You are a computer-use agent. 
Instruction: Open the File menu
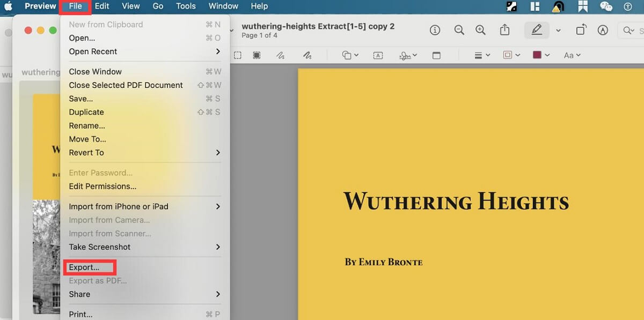75,6
